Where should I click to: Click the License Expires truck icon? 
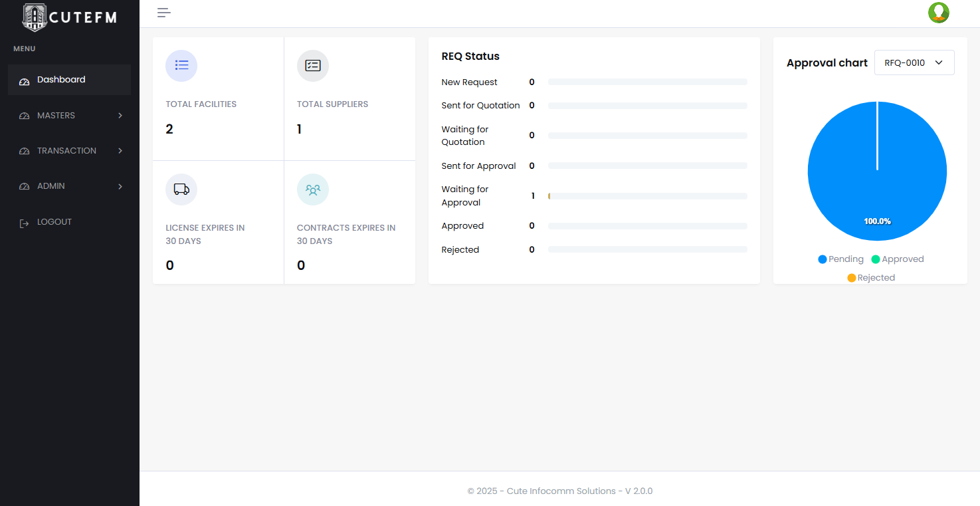[x=181, y=190]
